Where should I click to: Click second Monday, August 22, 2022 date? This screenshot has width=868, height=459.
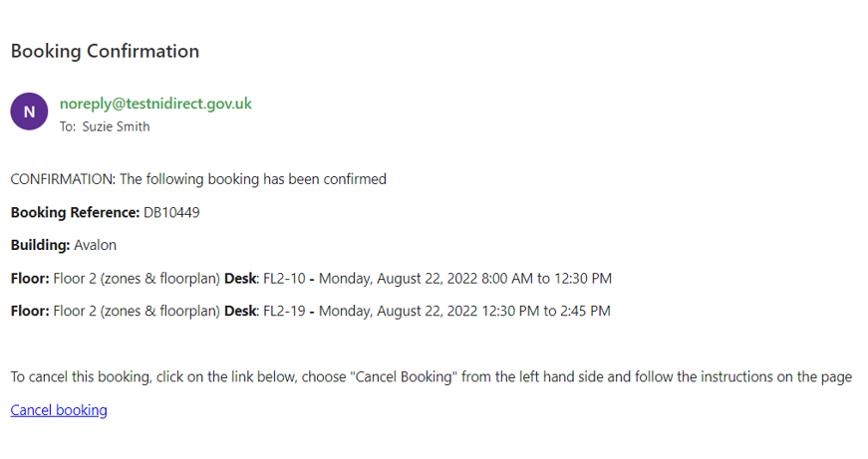coord(398,312)
